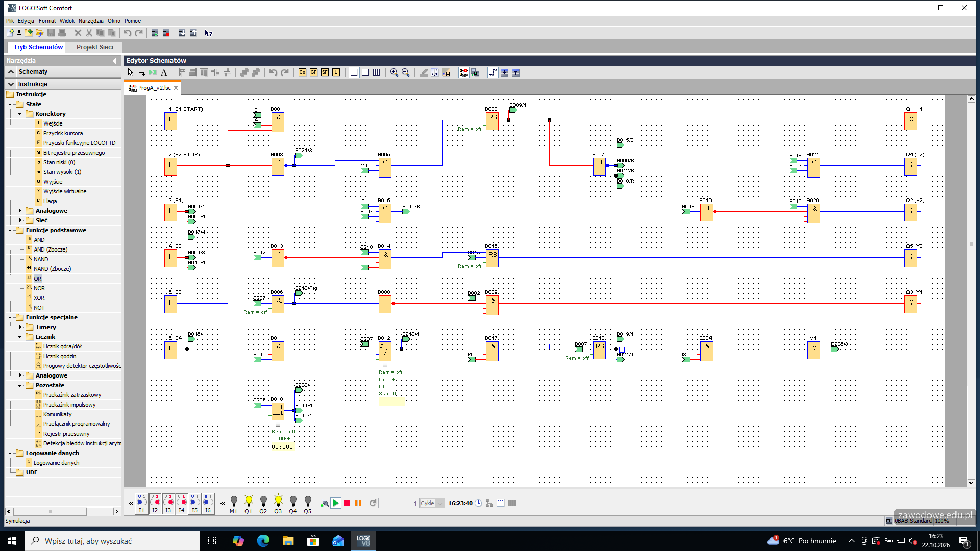Screen dimensions: 980x551
Task: Show constants and connectors (Co) palette
Action: coord(302,72)
